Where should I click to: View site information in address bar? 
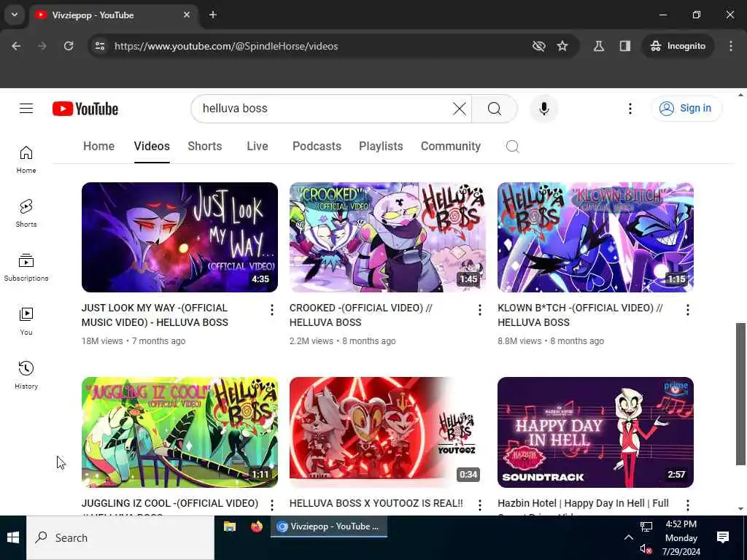click(99, 46)
